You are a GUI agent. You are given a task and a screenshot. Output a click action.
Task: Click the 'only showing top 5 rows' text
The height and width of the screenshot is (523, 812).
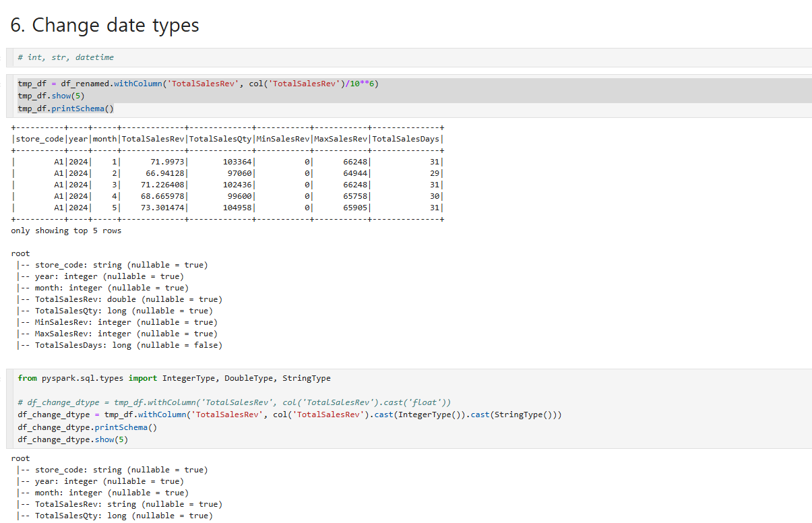(x=66, y=230)
